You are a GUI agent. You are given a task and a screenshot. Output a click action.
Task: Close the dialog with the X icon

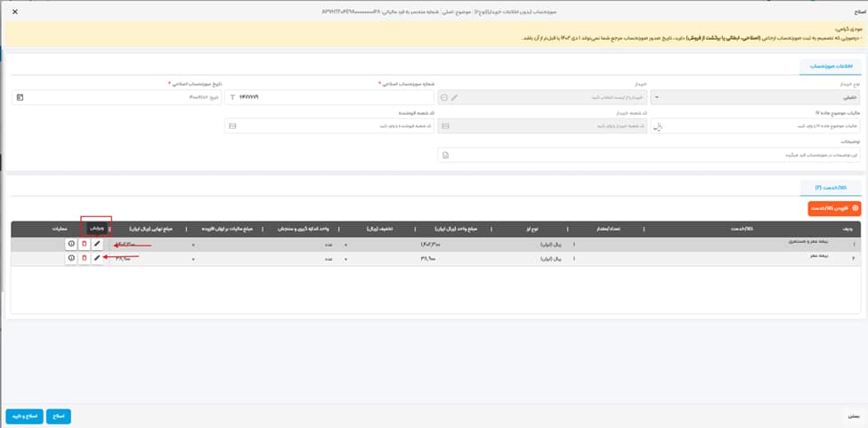14,12
